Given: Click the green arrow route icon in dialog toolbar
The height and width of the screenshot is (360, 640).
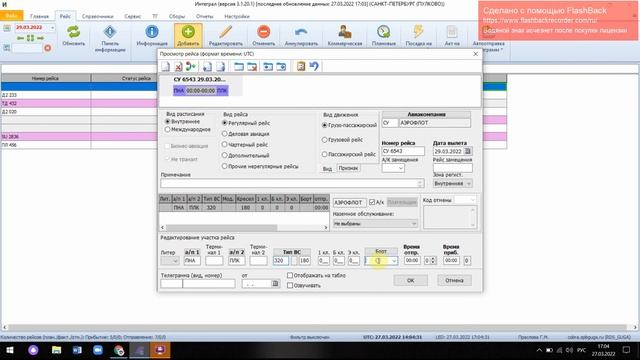Looking at the screenshot, I should (191, 67).
